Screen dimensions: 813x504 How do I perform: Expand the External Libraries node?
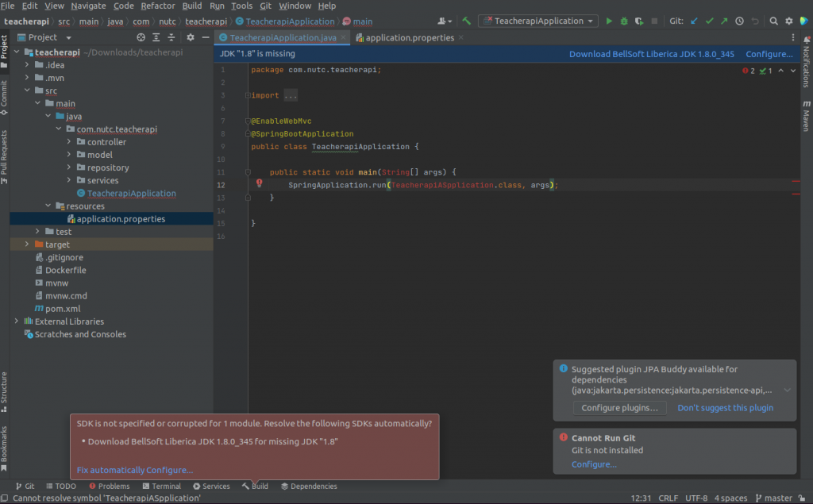pos(17,321)
